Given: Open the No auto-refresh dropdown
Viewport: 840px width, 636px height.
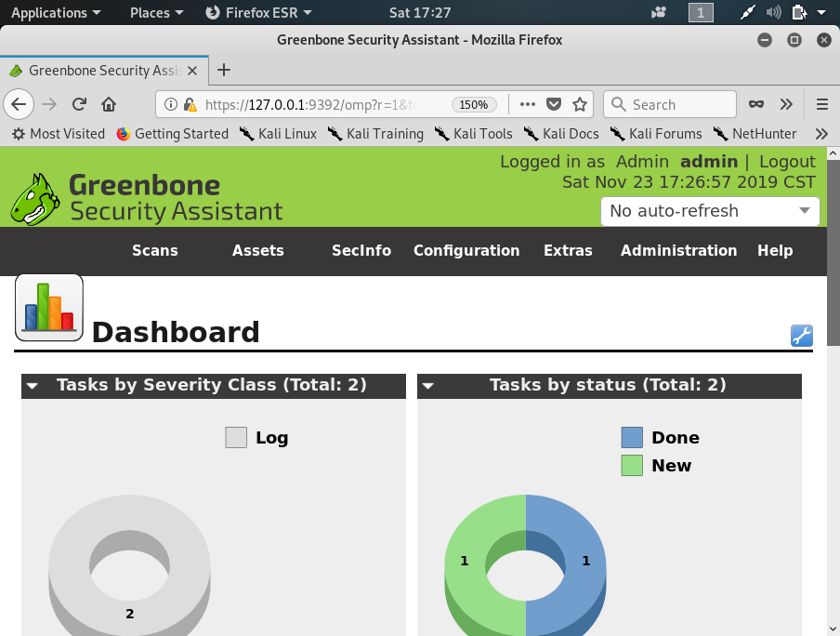Looking at the screenshot, I should click(710, 211).
